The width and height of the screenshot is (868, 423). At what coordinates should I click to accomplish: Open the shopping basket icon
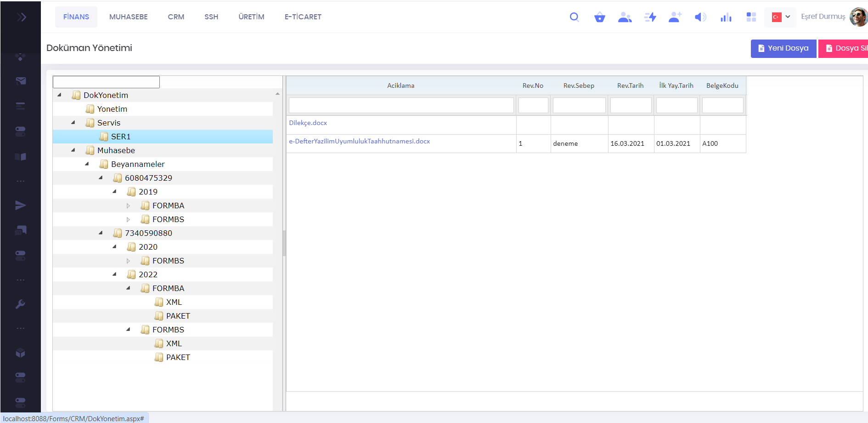[599, 17]
